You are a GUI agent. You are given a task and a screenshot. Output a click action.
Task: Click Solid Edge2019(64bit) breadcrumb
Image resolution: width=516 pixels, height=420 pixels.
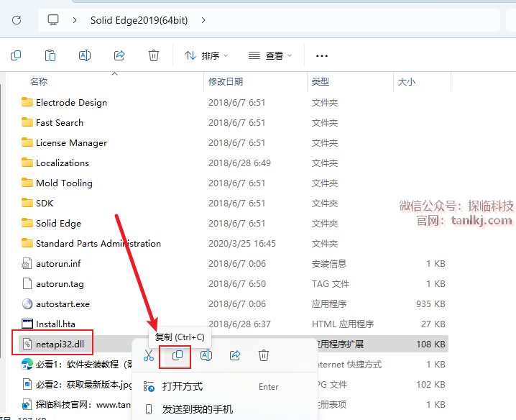click(x=139, y=20)
